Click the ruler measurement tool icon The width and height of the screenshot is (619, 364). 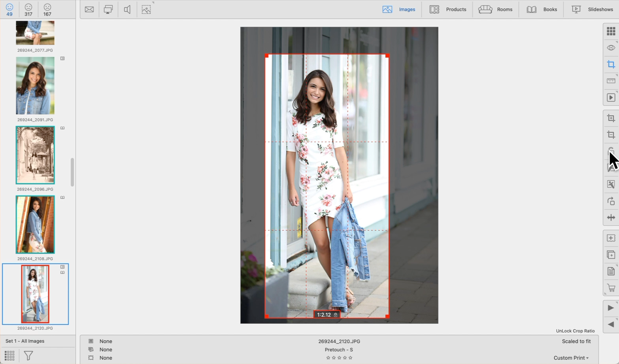(x=611, y=81)
